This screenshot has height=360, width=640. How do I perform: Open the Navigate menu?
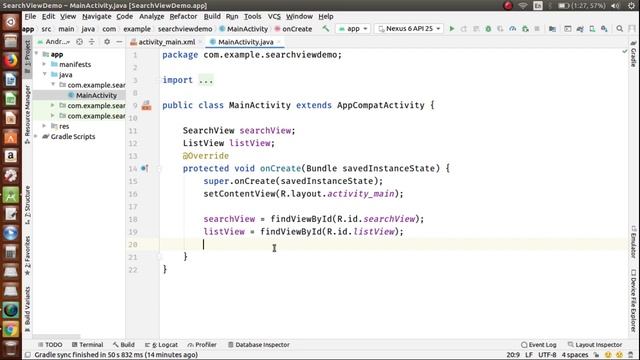tap(97, 16)
